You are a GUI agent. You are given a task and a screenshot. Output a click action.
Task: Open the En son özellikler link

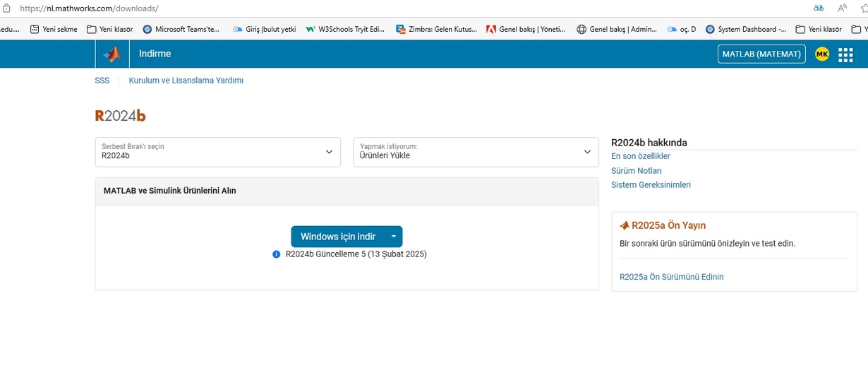(x=641, y=156)
